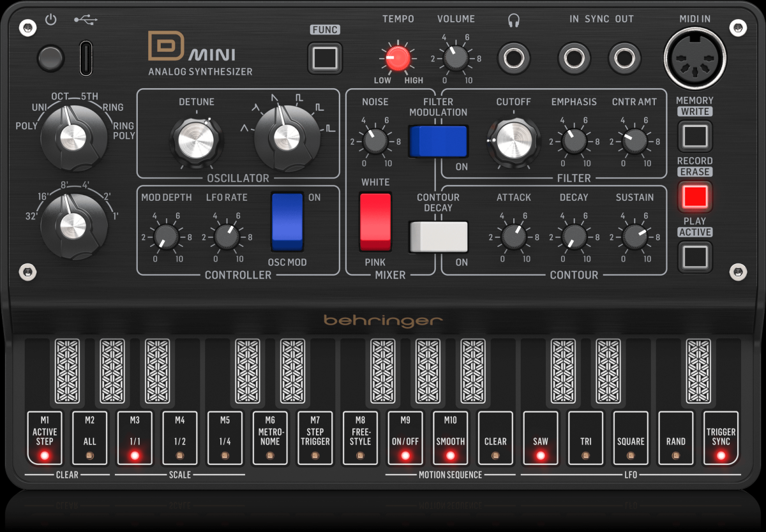766x532 pixels.
Task: Click the contour DECAY knob
Action: [574, 237]
